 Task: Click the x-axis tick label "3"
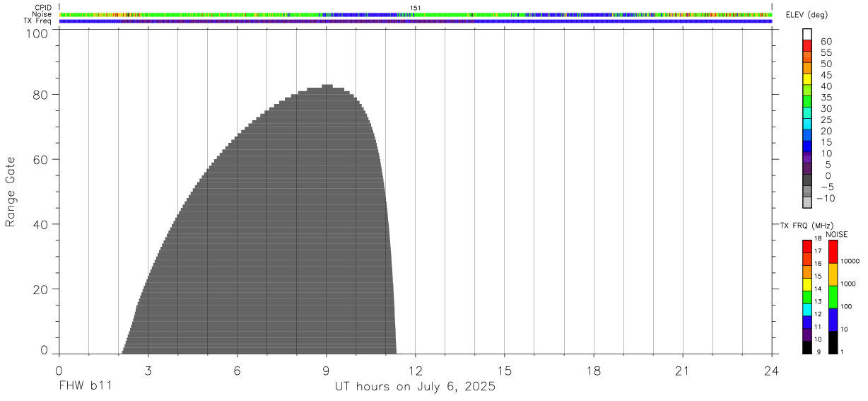148,371
